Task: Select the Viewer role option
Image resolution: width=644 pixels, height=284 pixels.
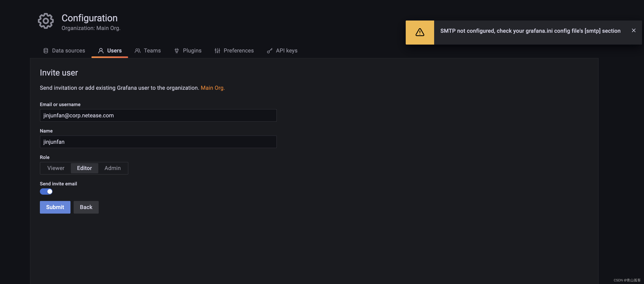Action: click(56, 168)
